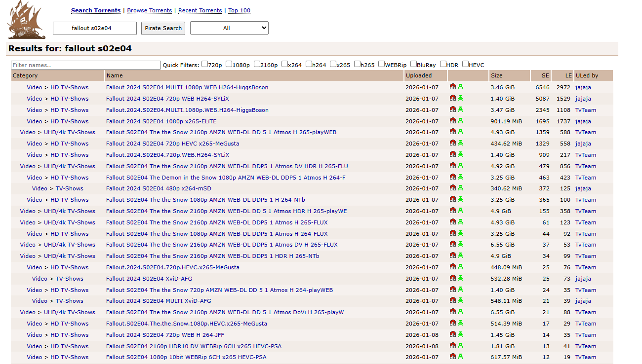
Task: Open magnet link for 2160p HDR10 DV HEVC-PSA torrent
Action: pos(452,346)
